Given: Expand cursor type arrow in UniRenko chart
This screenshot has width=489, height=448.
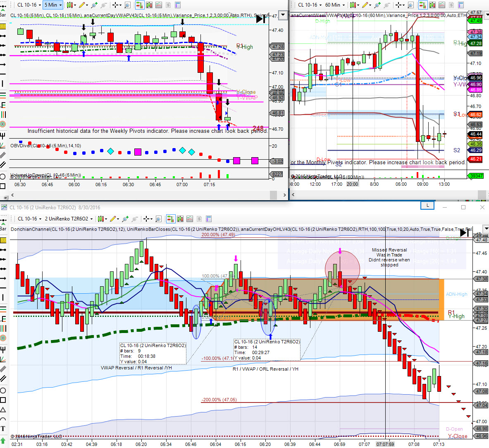Looking at the screenshot, I should (152, 219).
